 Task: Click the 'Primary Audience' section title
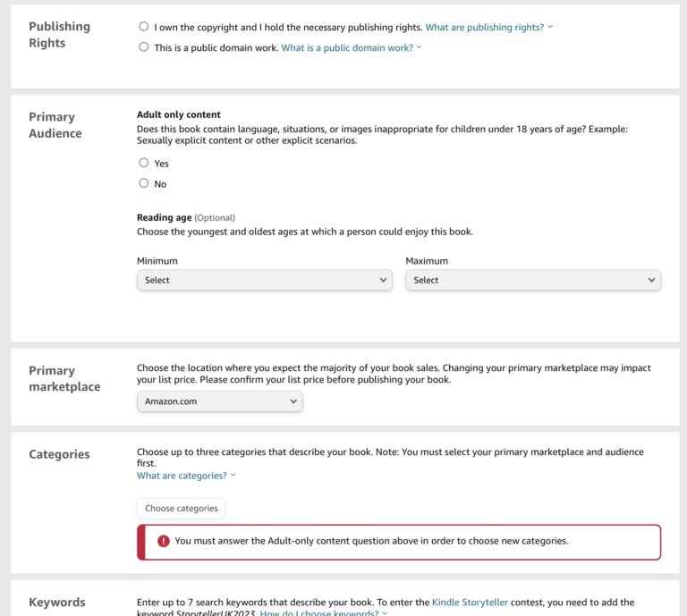tap(55, 125)
